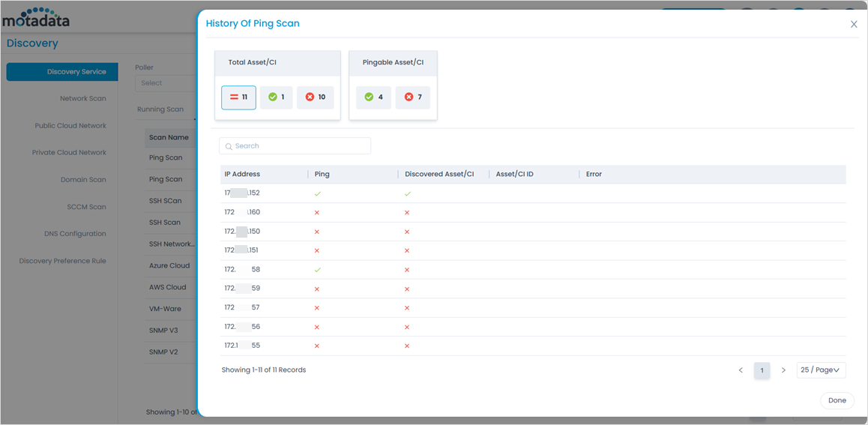The height and width of the screenshot is (425, 868).
Task: Show 7 pingable assets failed
Action: [x=413, y=97]
